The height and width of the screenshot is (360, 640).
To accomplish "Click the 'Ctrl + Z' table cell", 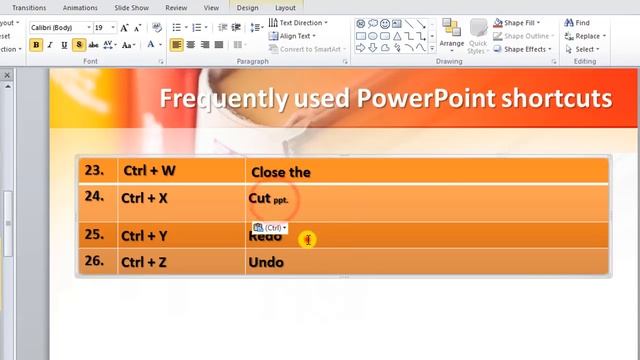I will [181, 262].
